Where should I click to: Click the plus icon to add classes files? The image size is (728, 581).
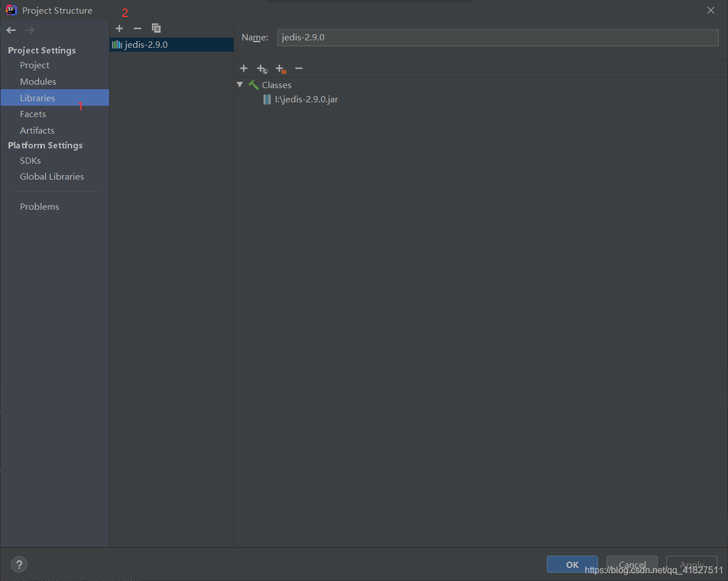(243, 68)
